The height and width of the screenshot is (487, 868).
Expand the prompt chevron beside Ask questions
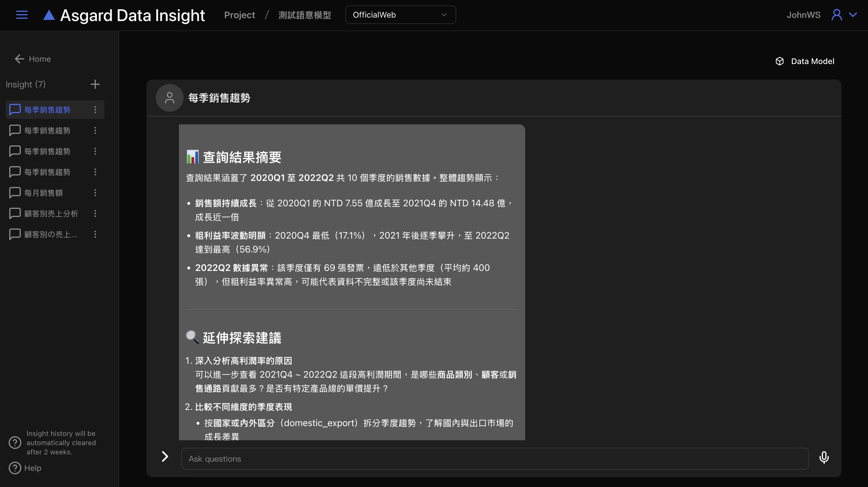(x=165, y=457)
